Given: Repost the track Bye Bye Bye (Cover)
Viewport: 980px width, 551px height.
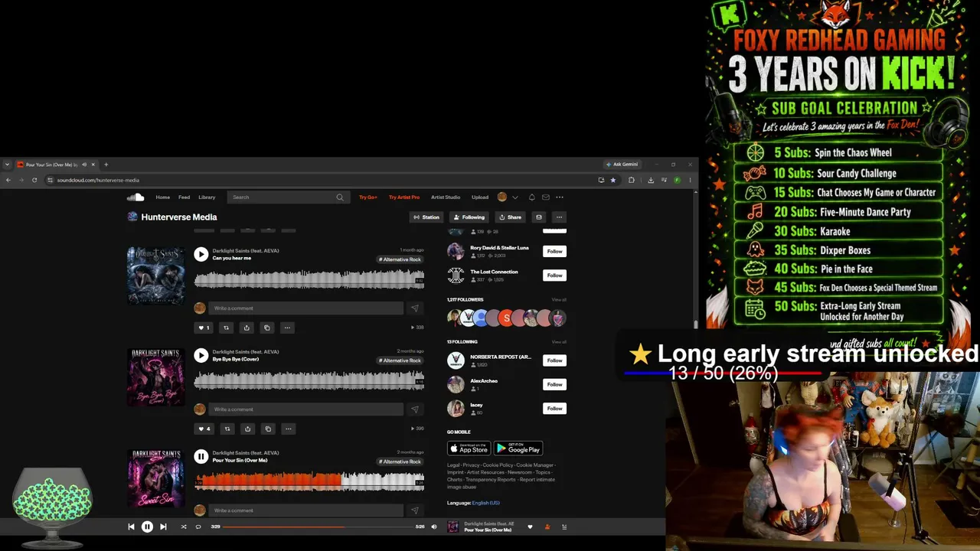Looking at the screenshot, I should click(x=227, y=429).
